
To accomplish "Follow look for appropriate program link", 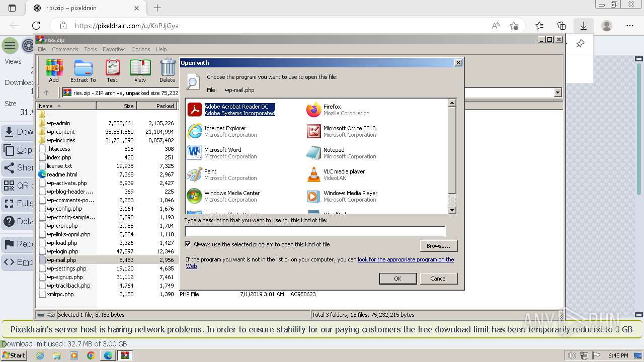I will [x=406, y=259].
